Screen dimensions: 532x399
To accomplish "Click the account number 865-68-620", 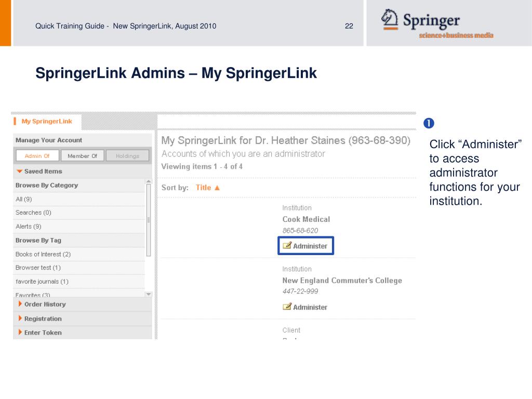I will (x=300, y=230).
